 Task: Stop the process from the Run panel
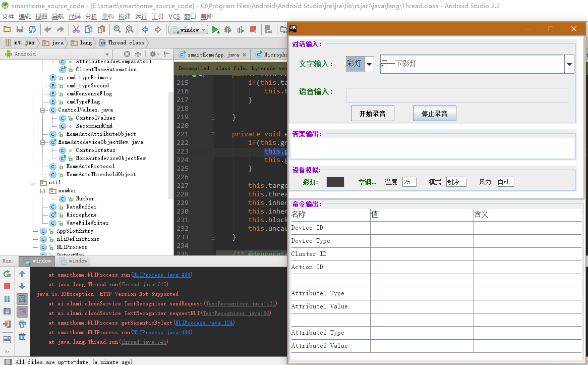pos(7,287)
